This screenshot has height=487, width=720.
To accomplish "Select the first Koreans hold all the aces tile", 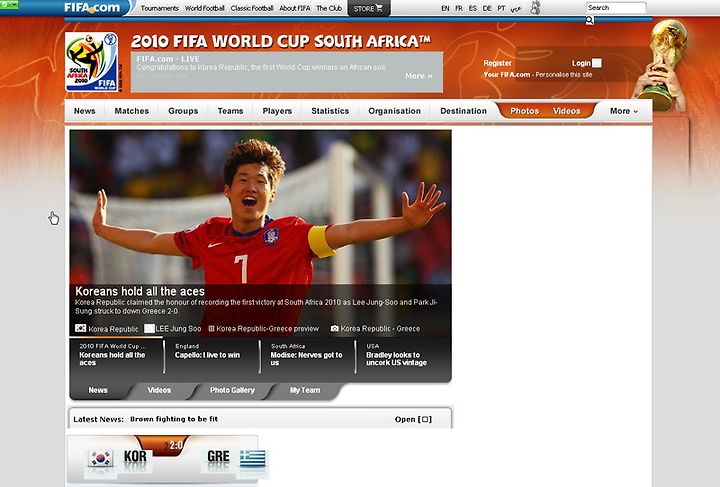I will (112, 358).
